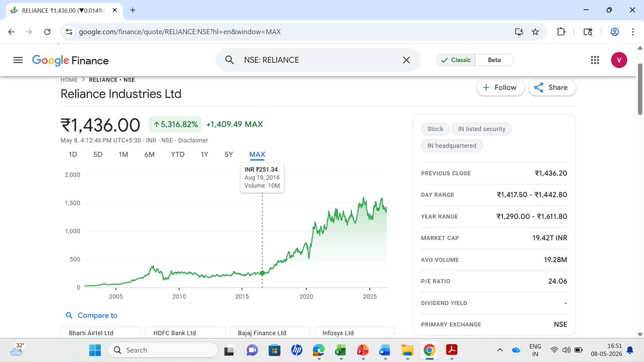Switch to Classic view toggle
Screen dimensions: 644x362
[x=456, y=60]
